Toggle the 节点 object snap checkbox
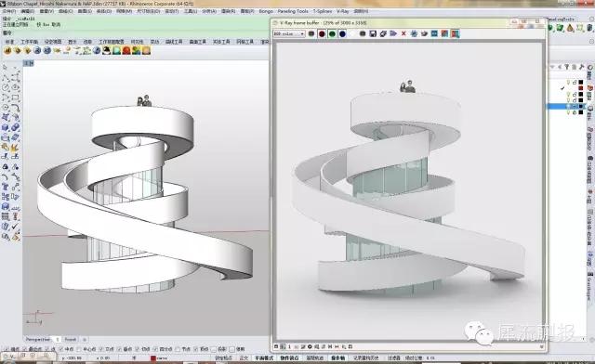The image size is (595, 364). pyautogui.click(x=178, y=349)
